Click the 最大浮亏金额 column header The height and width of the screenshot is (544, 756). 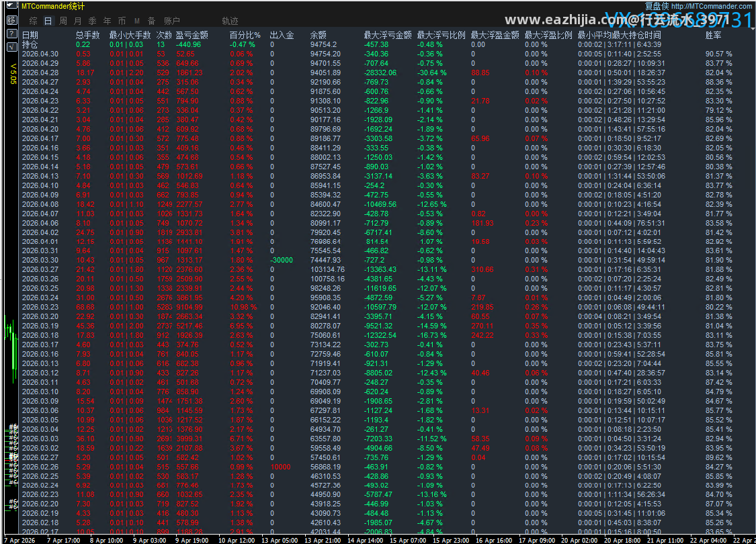(388, 35)
